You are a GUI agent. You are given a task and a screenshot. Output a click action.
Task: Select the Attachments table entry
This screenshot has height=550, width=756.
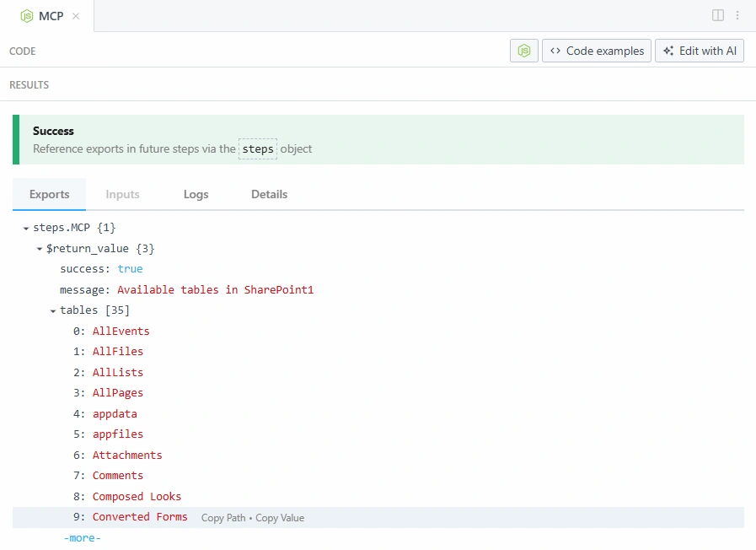127,456
